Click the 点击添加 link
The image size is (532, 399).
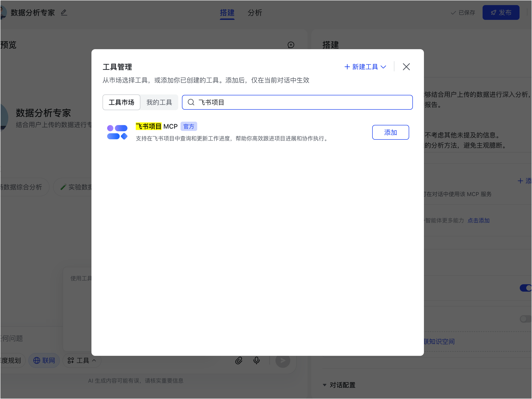479,220
